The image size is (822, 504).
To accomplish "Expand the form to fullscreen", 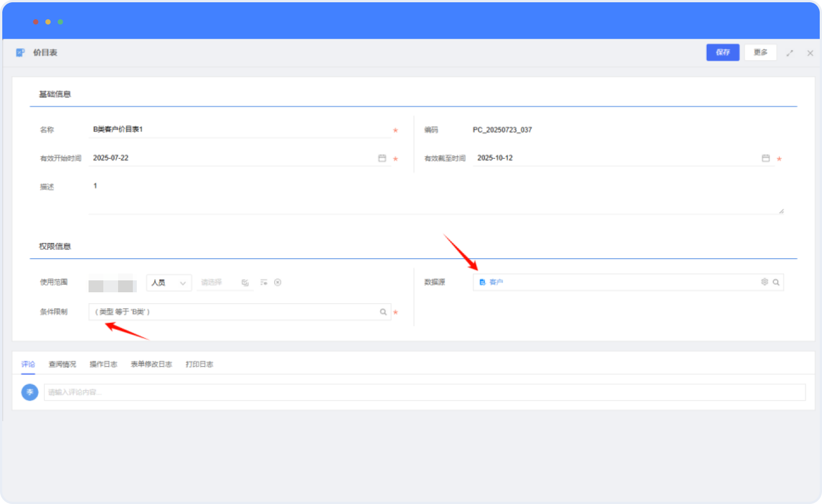I will pos(789,53).
